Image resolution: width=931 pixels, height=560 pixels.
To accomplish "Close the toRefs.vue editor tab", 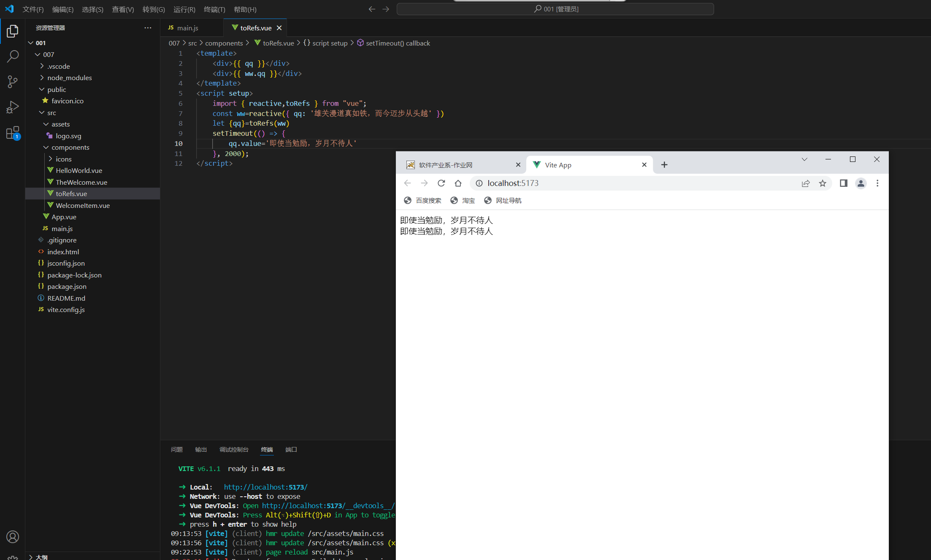I will click(279, 28).
